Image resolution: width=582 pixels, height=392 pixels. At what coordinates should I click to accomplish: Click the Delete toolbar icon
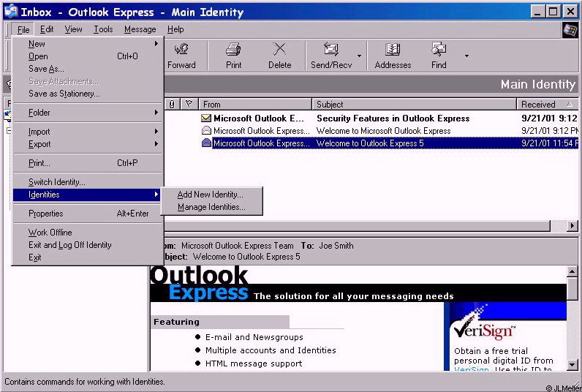[x=279, y=50]
